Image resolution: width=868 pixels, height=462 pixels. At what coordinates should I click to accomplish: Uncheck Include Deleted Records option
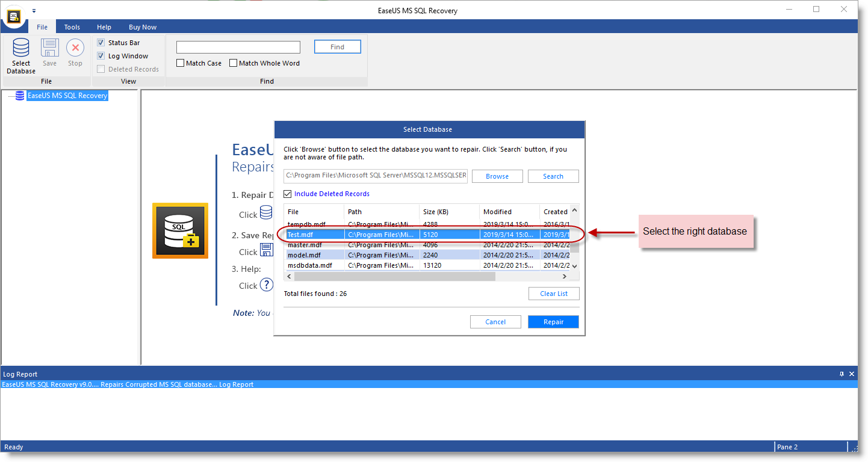288,194
